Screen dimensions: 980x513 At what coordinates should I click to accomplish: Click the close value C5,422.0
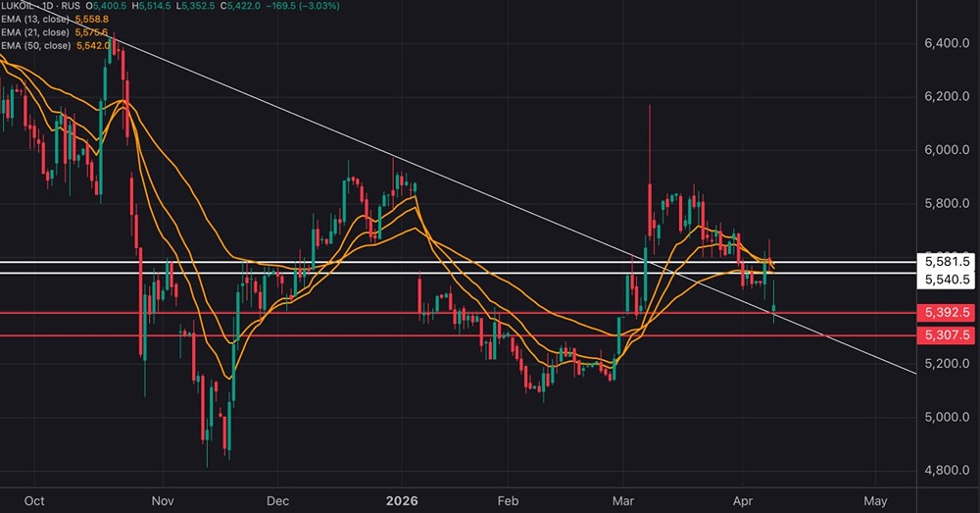tap(240, 6)
